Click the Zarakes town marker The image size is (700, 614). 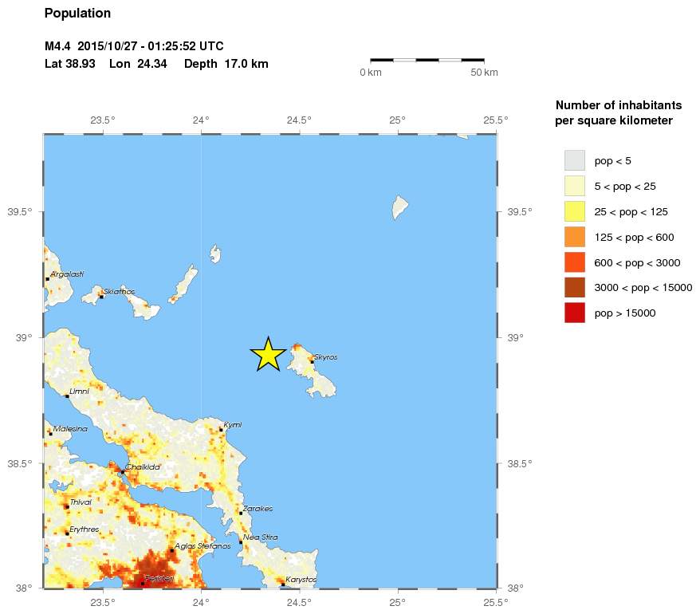(x=241, y=513)
